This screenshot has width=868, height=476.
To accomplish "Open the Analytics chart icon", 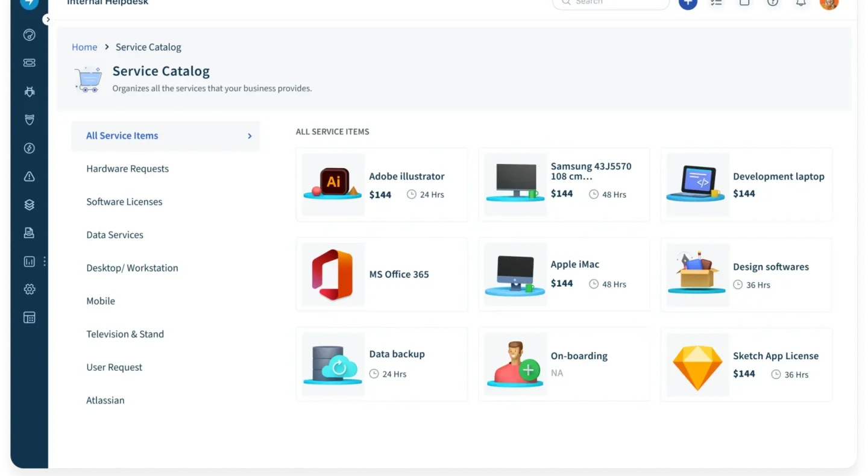I will pyautogui.click(x=29, y=261).
